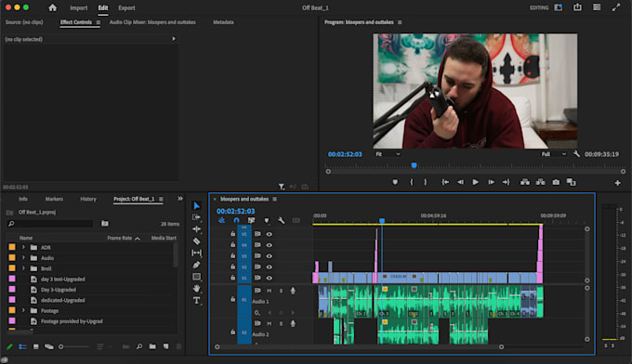Image resolution: width=632 pixels, height=364 pixels.
Task: Open the workspaces panel icon
Action: pos(559,7)
